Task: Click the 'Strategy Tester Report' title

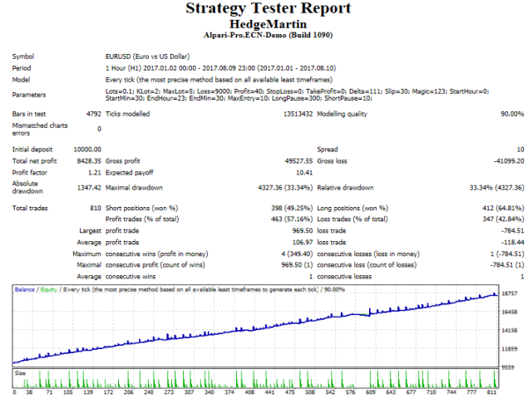Action: 268,8
